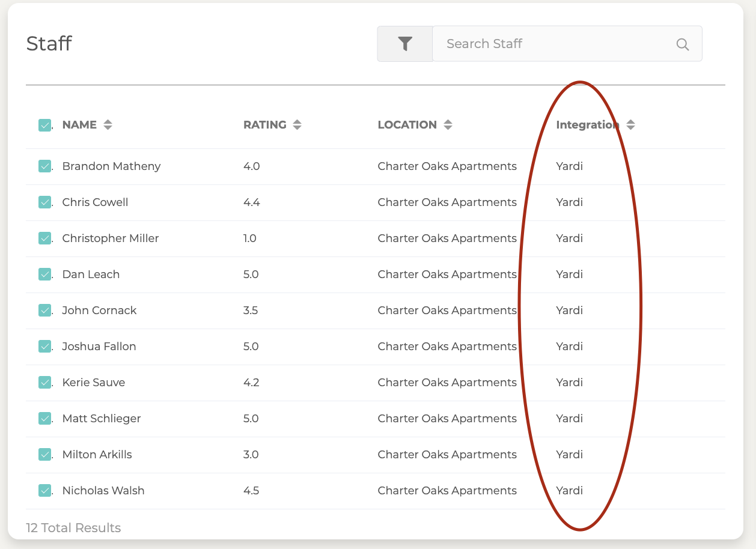
Task: Uncheck John Cornack's checkbox
Action: point(45,311)
